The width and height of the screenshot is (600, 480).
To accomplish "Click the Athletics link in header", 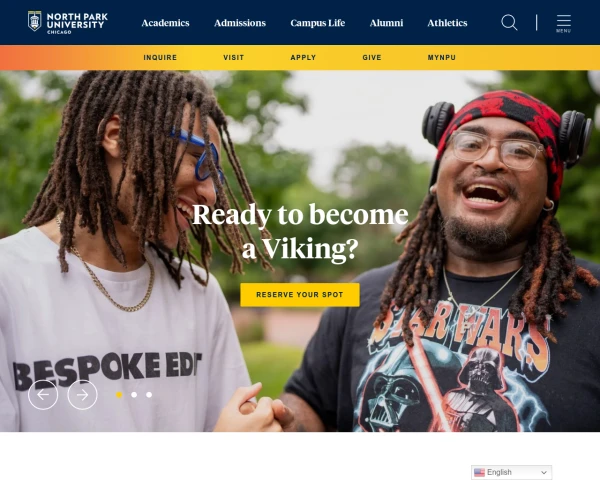I will coord(447,23).
